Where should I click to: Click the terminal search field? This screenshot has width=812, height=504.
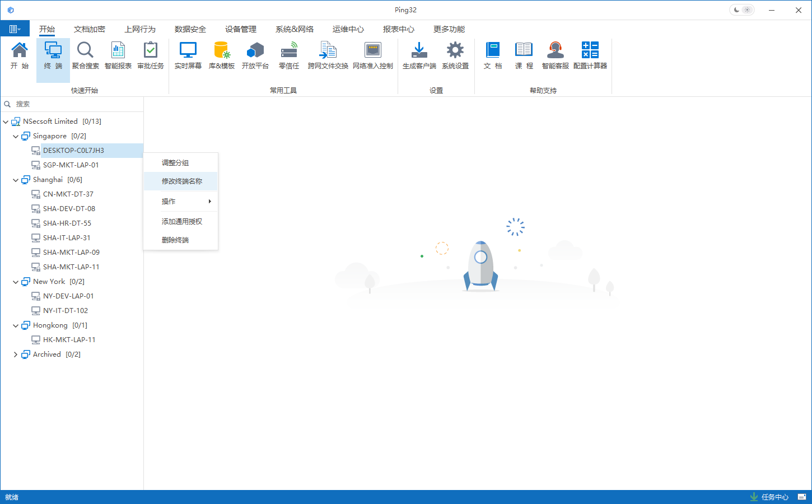[x=73, y=104]
